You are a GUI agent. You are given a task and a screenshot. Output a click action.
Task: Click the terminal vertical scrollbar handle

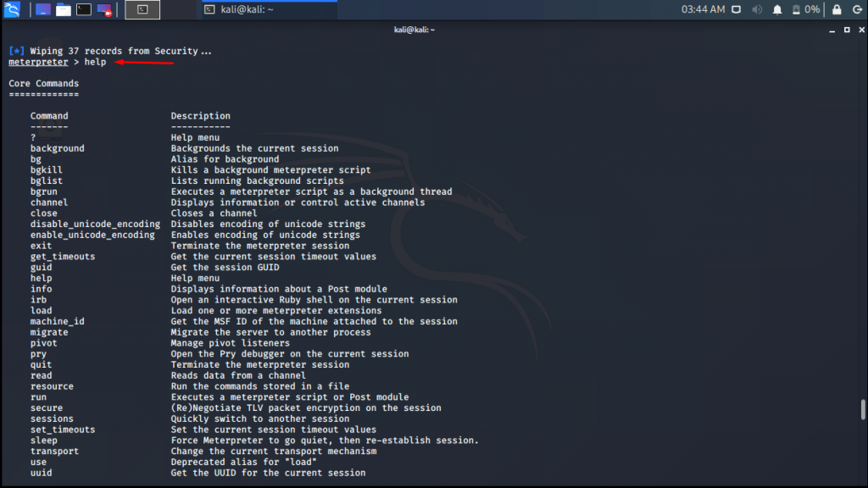(x=862, y=409)
